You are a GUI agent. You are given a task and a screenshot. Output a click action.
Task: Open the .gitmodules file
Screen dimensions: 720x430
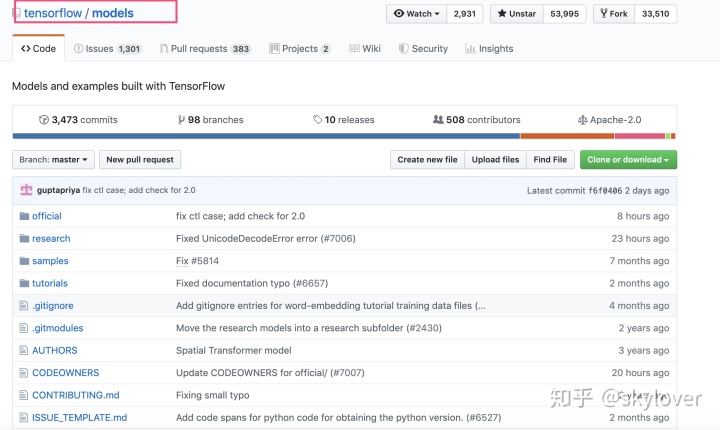coord(58,328)
